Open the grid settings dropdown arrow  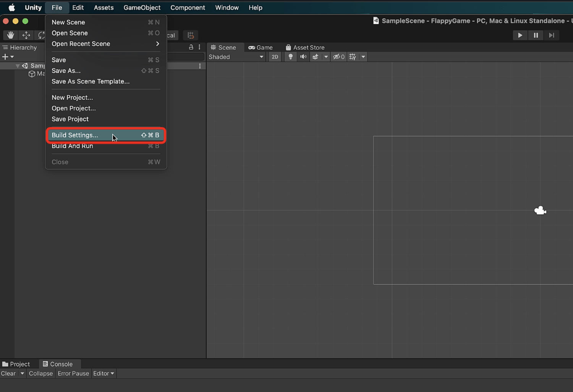363,57
